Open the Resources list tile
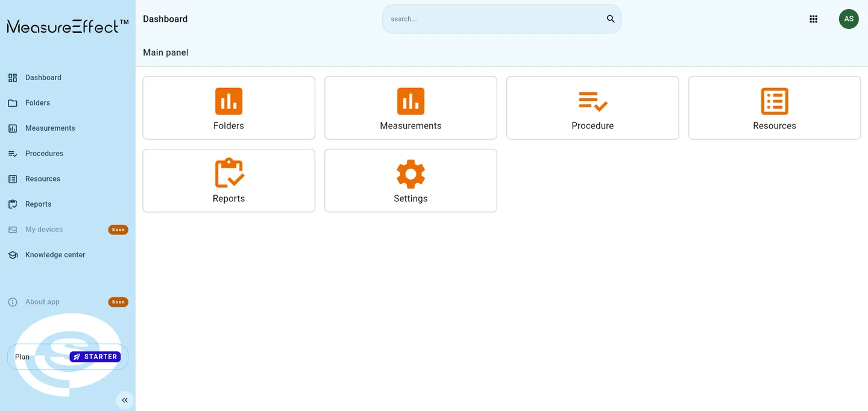 775,108
